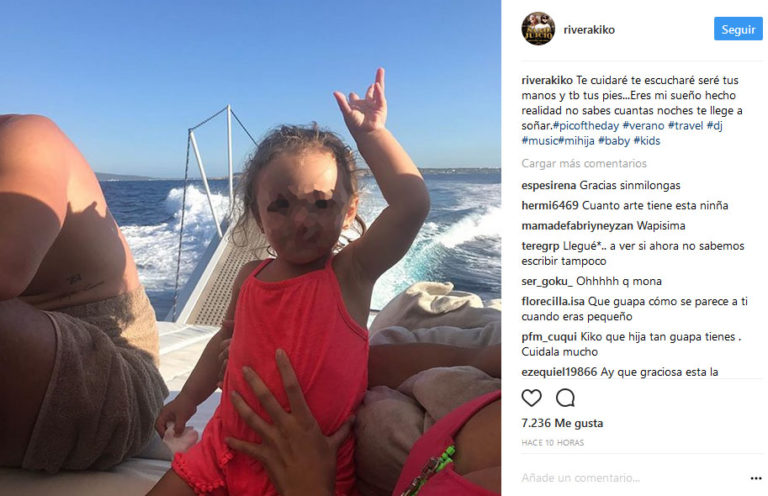Open the #travel hashtag

tap(686, 126)
